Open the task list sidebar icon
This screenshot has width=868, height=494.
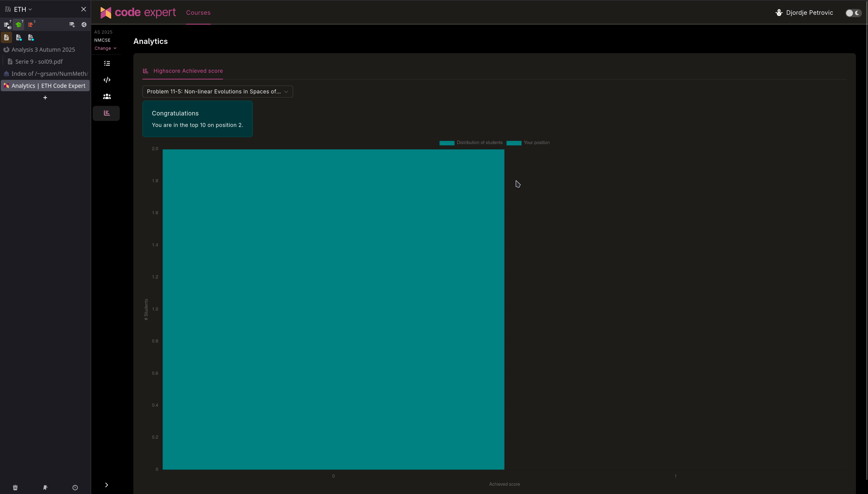107,64
